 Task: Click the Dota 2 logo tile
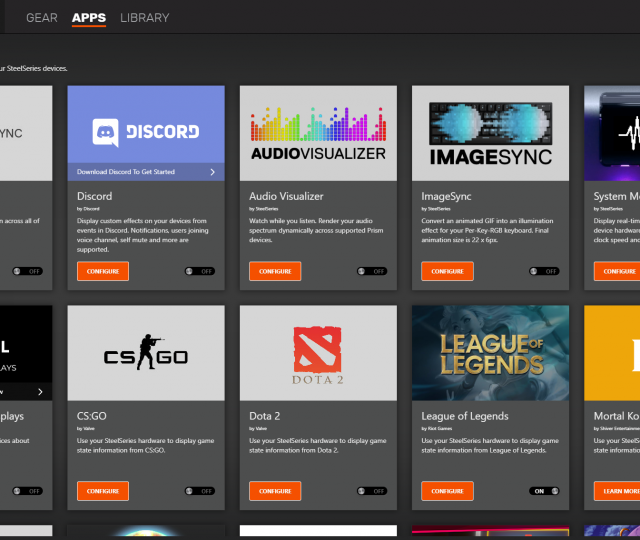coord(318,353)
